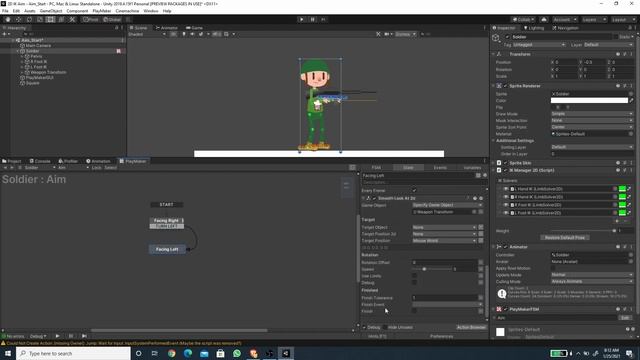Screen dimensions: 640x360
Task: Select the Scale tool in toolbar
Action: pyautogui.click(x=40, y=19)
